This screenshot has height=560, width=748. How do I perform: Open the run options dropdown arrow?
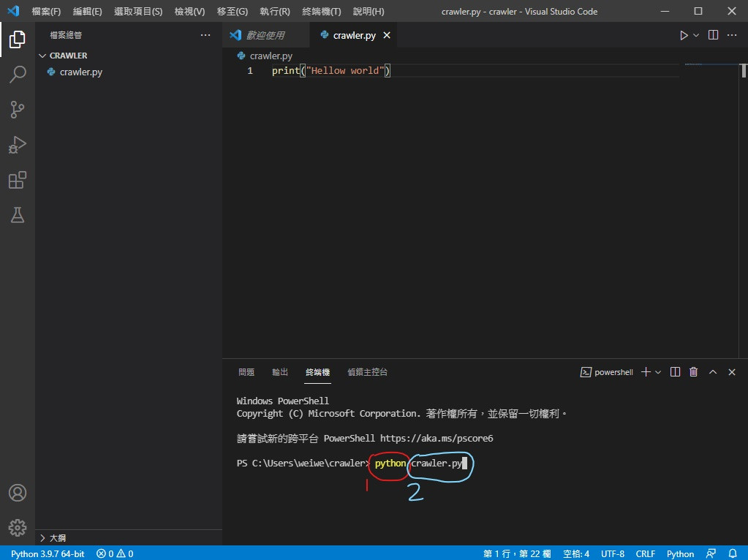696,35
